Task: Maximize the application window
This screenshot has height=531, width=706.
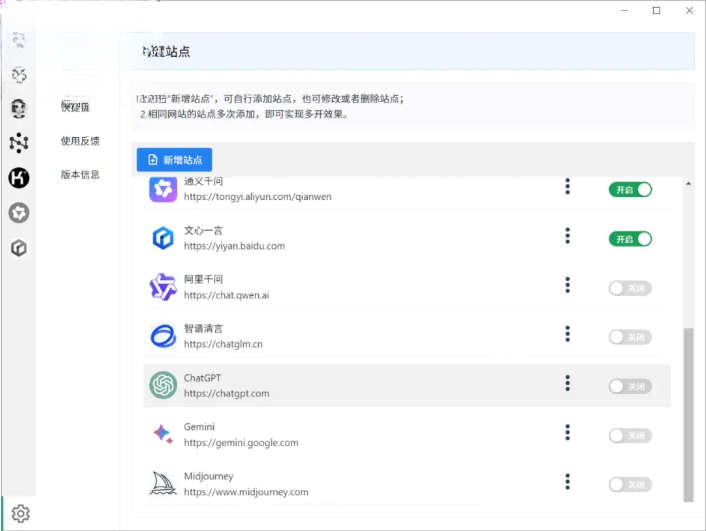Action: pos(656,10)
